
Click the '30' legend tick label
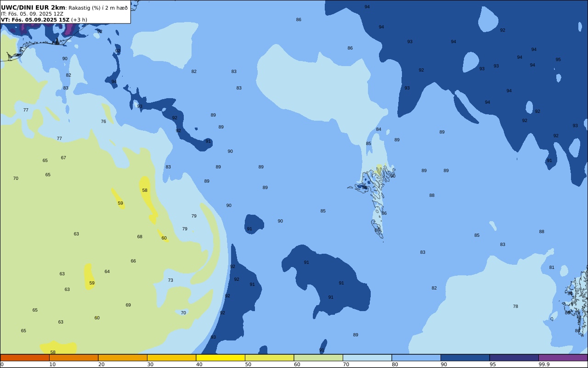pyautogui.click(x=150, y=364)
